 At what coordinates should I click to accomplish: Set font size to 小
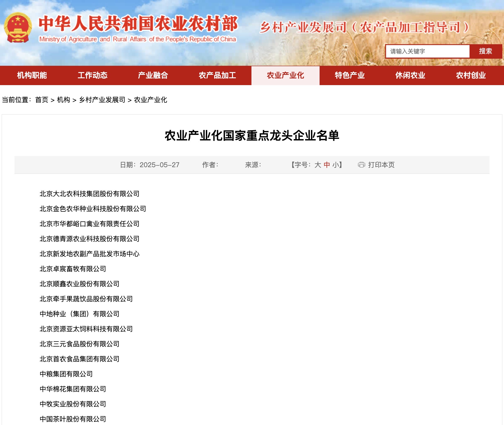(x=335, y=165)
